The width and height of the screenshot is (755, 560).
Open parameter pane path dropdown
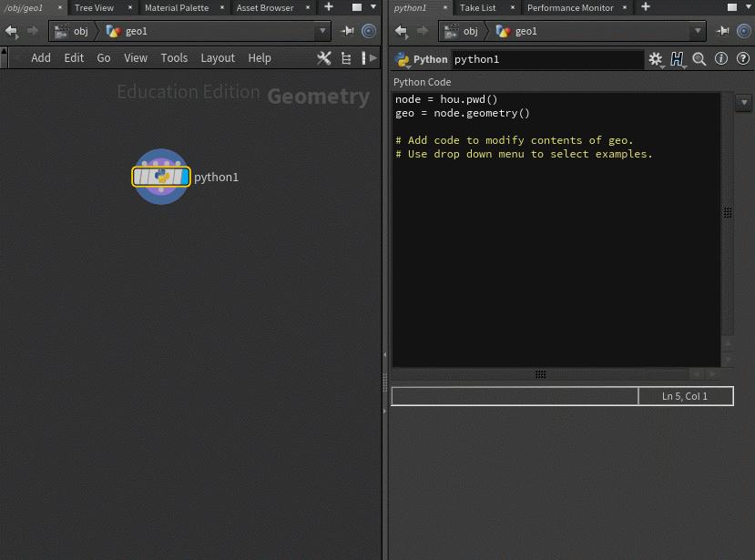click(x=698, y=31)
